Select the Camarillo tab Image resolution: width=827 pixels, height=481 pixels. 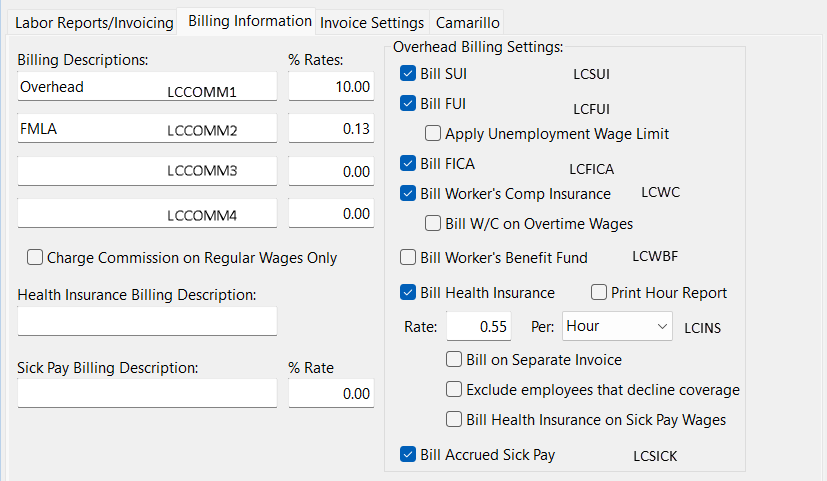tap(466, 22)
